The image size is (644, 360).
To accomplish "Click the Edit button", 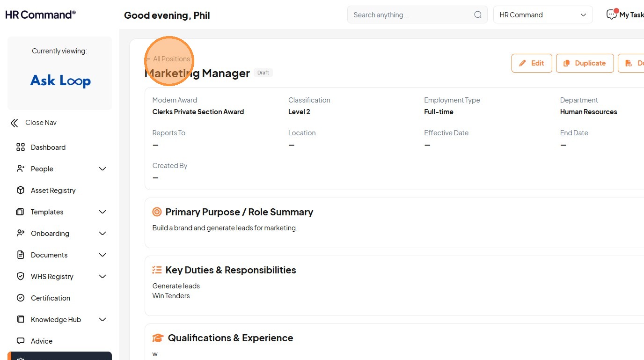I will [x=532, y=63].
